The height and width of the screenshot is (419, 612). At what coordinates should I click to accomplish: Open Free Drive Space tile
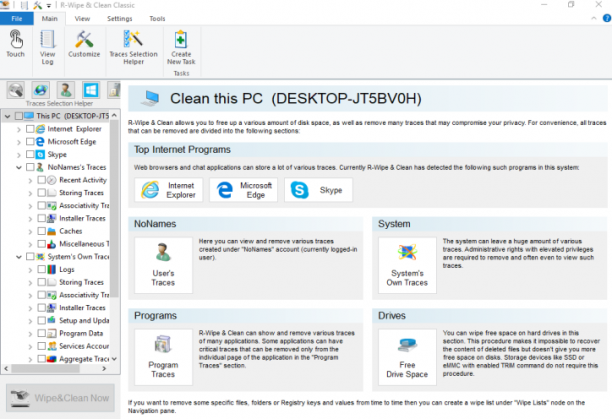pyautogui.click(x=407, y=357)
